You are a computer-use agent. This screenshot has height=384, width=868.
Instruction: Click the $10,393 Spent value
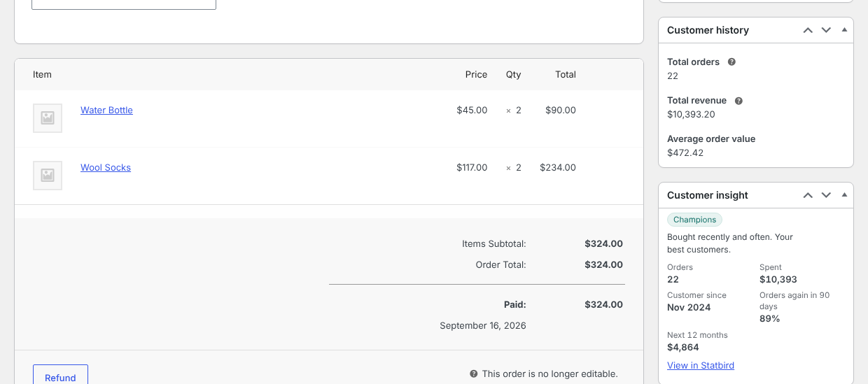[x=778, y=280]
